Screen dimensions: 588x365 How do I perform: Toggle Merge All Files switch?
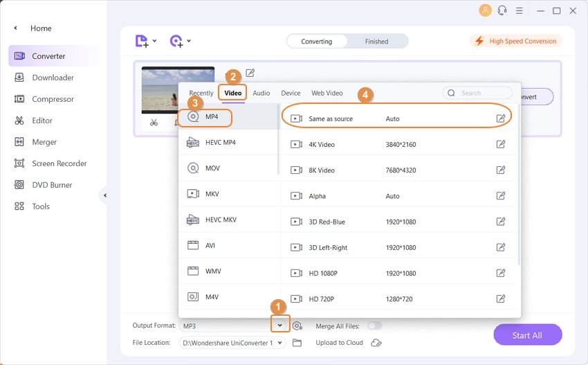click(x=375, y=326)
